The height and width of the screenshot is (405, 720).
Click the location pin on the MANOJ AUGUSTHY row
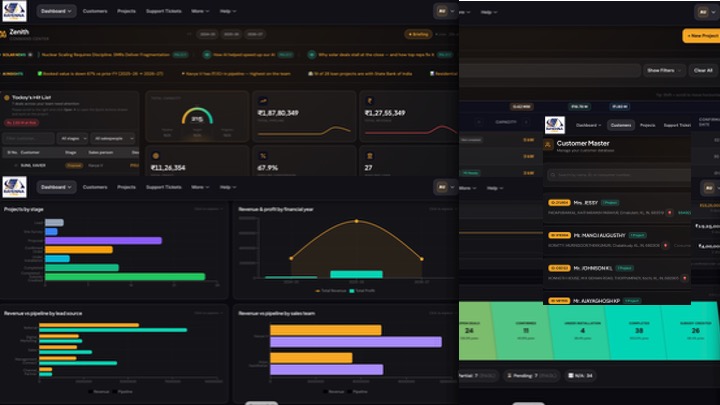665,245
